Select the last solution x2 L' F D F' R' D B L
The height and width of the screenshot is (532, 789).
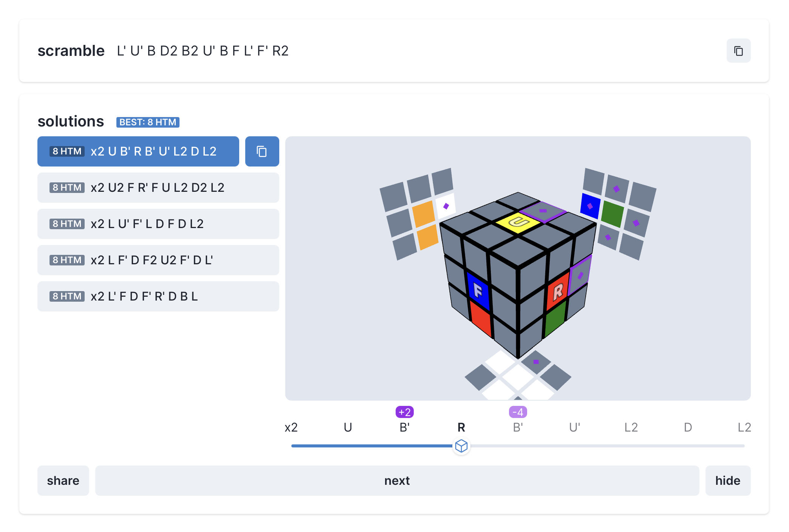[158, 296]
